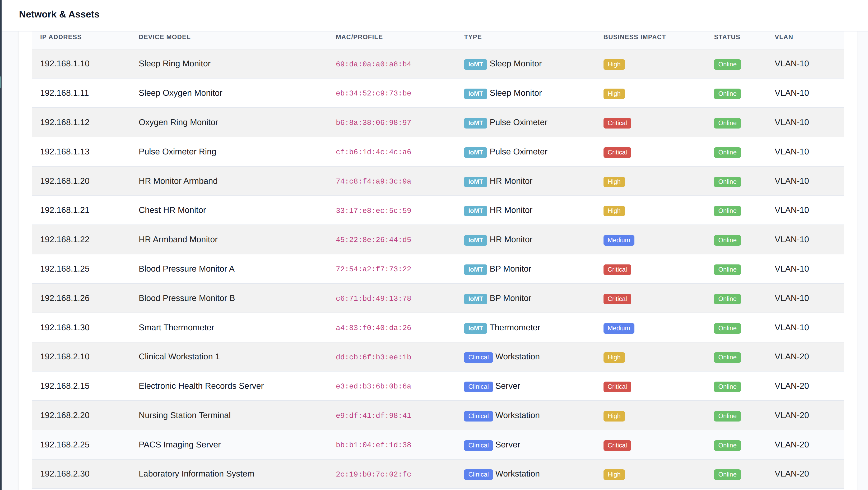Open details for Electronic Health Records Server

coord(201,386)
